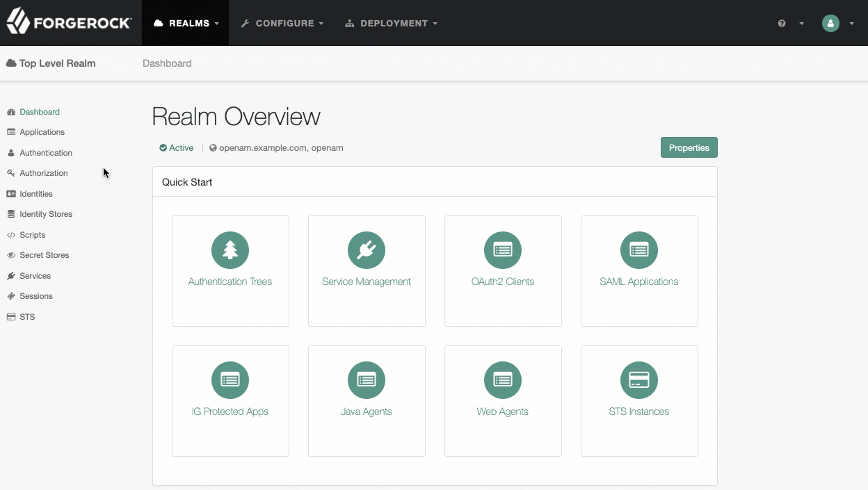Click the Sessions ticket icon
The image size is (868, 490).
point(11,296)
